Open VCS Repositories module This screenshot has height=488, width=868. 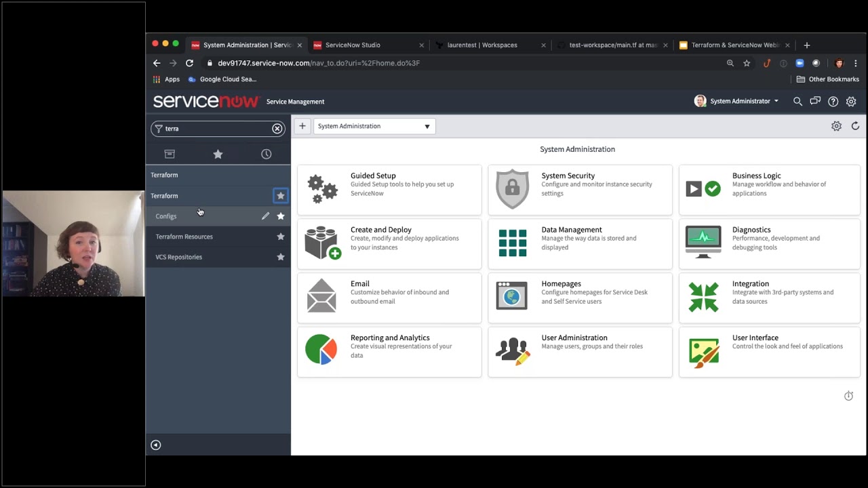(x=179, y=257)
